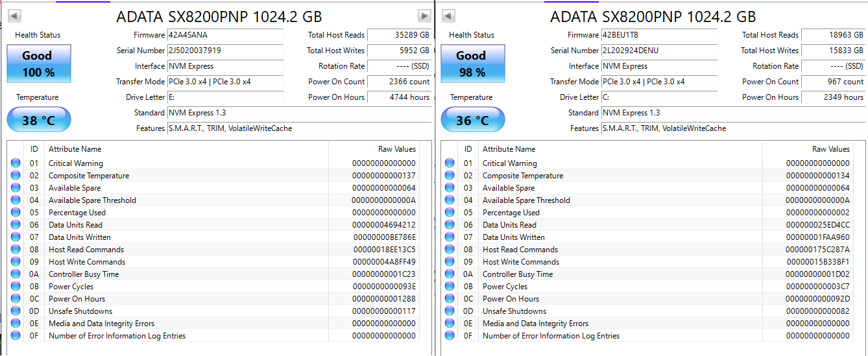
Task: Select raw value 00000018EE13C5
Action: pos(385,250)
